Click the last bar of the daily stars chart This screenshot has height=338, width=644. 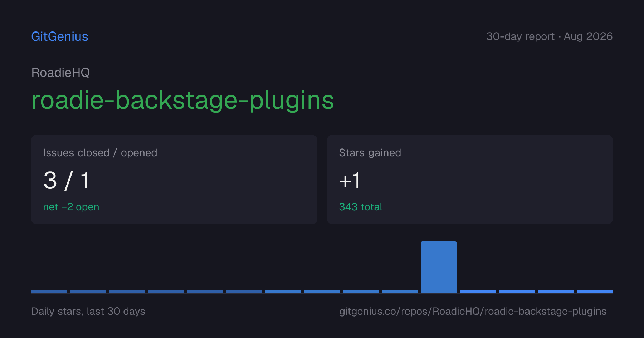click(595, 292)
